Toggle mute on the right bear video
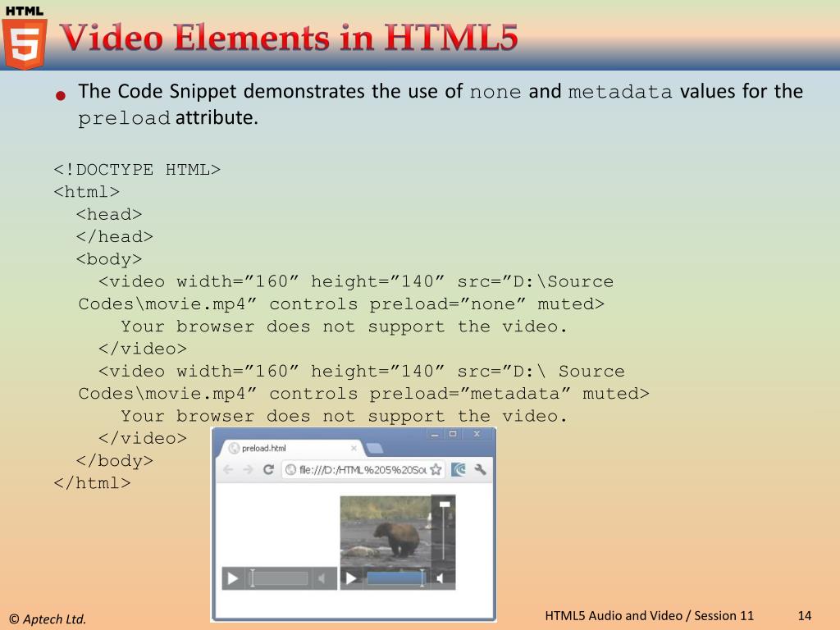Screen dimensions: 840x630 point(441,578)
